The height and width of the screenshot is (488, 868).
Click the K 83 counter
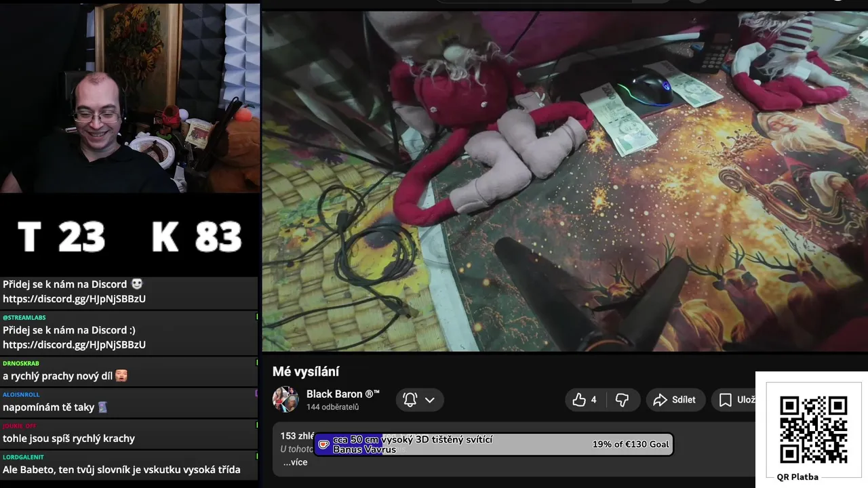(x=197, y=237)
